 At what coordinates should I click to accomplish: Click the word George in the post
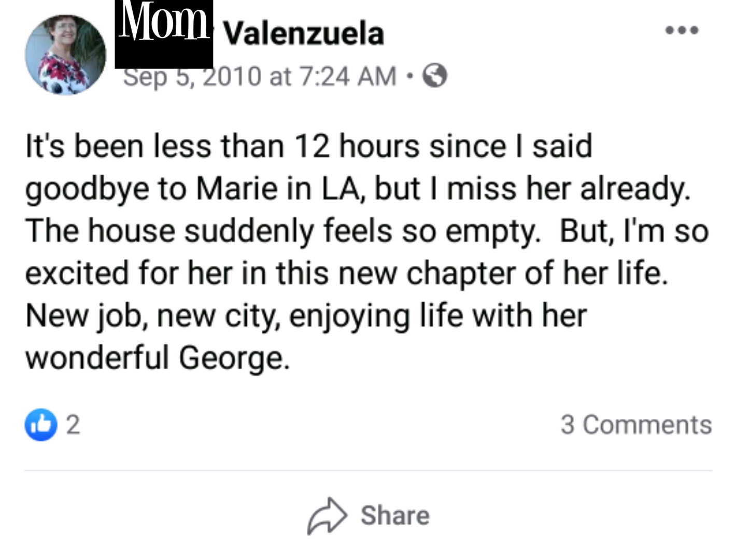(234, 359)
